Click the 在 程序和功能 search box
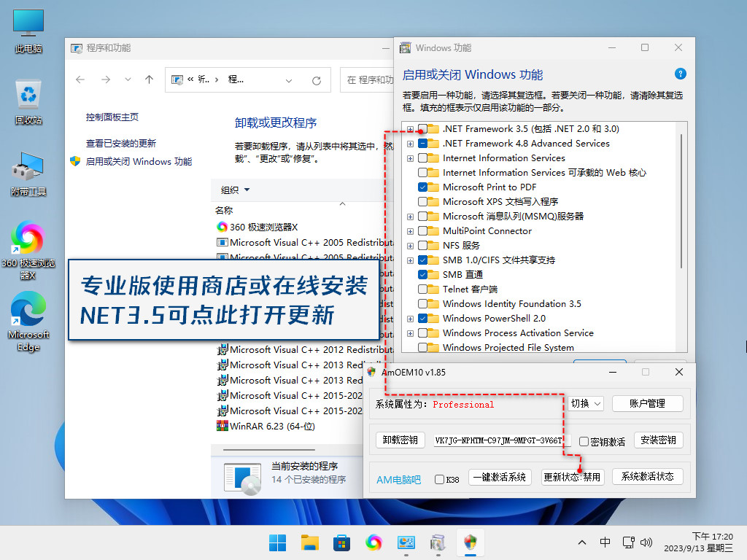This screenshot has height=560, width=747. pyautogui.click(x=368, y=80)
